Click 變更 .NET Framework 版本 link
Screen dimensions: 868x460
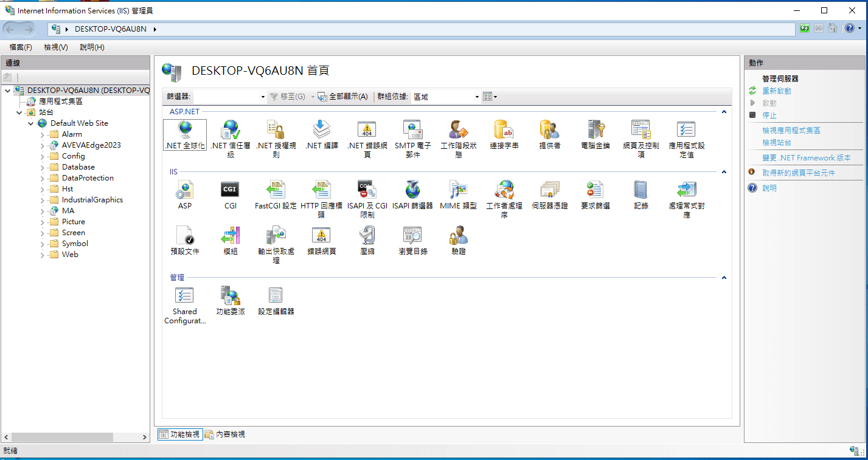pyautogui.click(x=807, y=157)
